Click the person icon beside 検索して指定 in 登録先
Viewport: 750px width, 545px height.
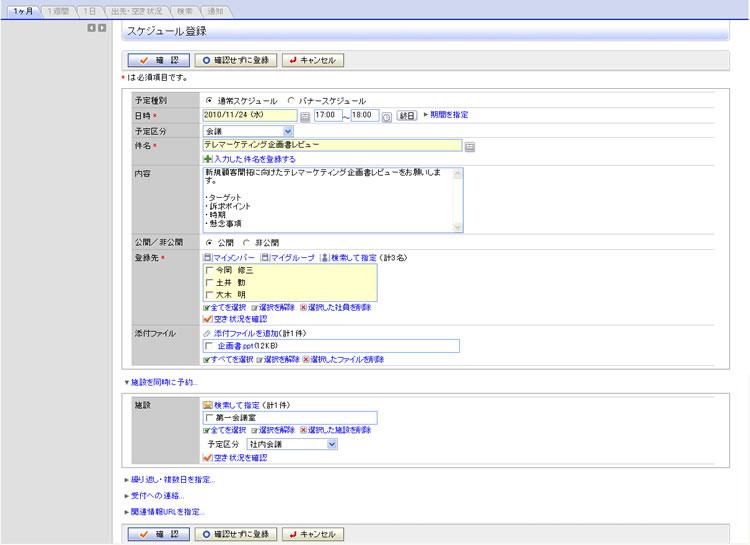click(x=324, y=257)
